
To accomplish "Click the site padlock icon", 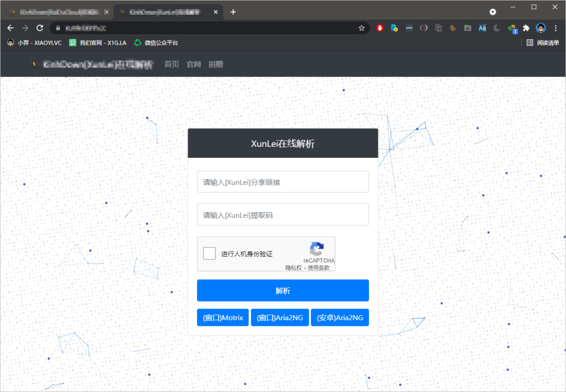I will point(58,28).
